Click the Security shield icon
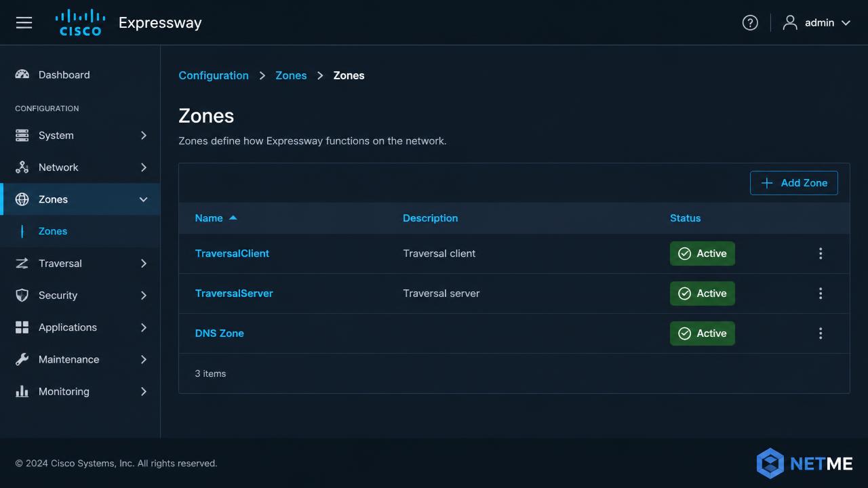This screenshot has height=488, width=868. pos(22,296)
